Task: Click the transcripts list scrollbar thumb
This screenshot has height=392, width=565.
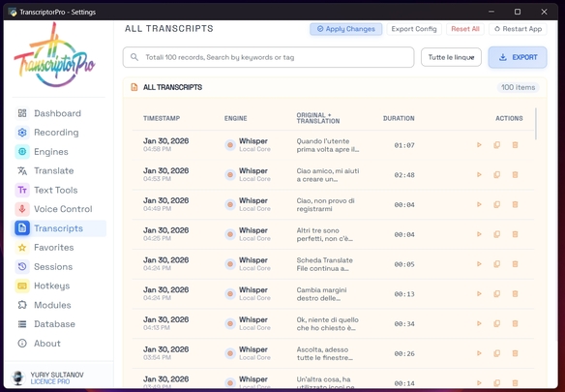Action: 536,124
